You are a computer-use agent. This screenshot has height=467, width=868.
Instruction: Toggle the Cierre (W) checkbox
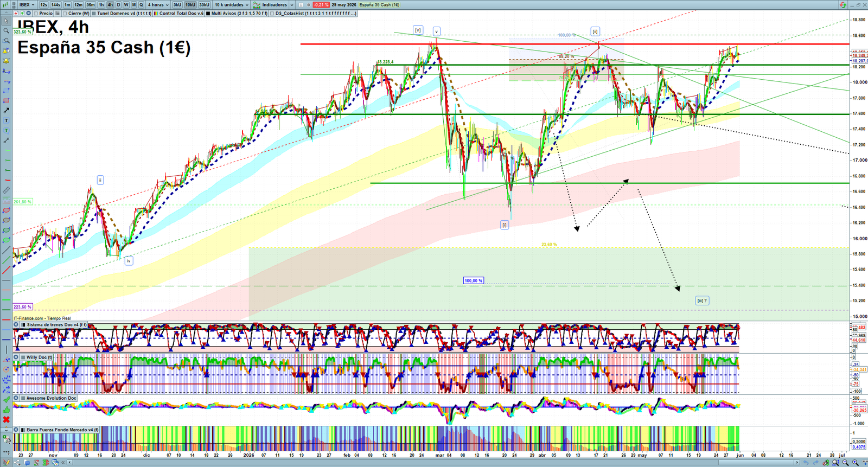(65, 13)
